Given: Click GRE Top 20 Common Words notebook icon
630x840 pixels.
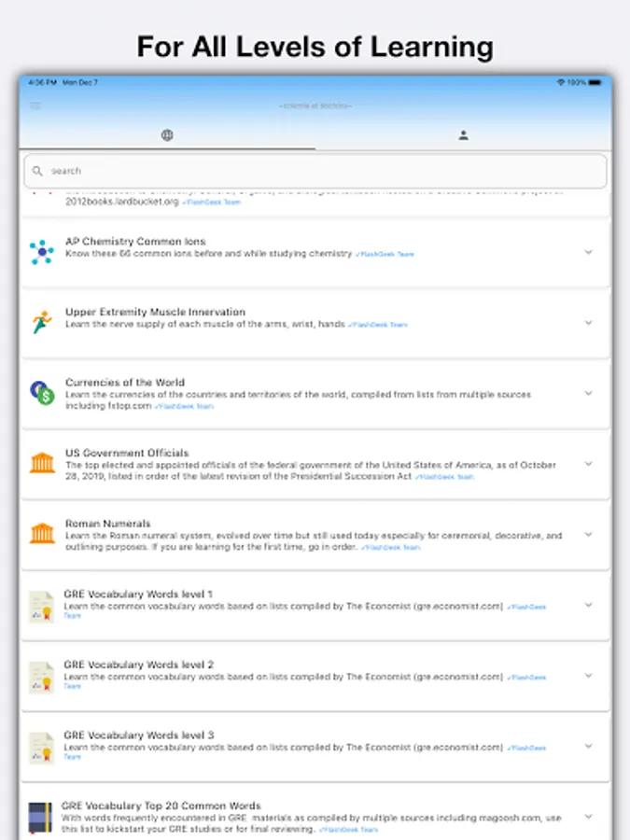Looking at the screenshot, I should 40,818.
